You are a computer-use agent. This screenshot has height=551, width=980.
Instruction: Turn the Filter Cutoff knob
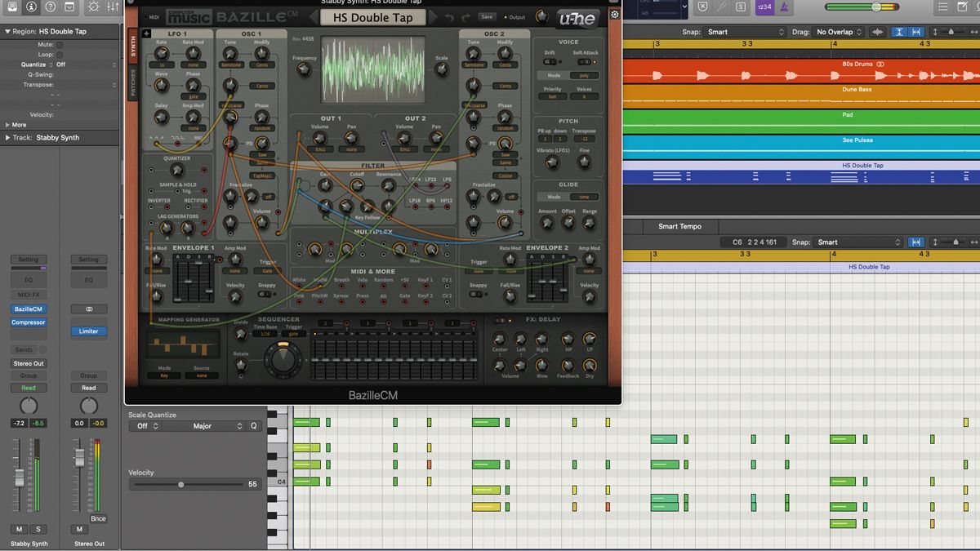pos(357,184)
